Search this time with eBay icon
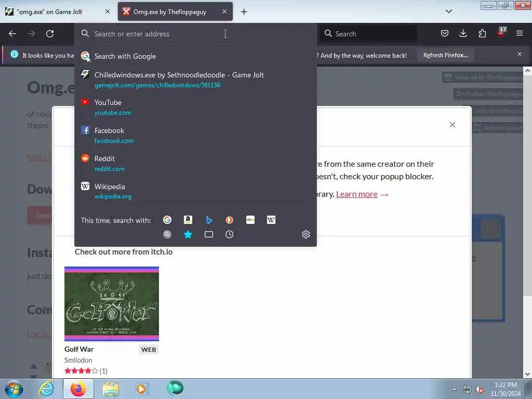Screen dimensions: 532x399 coord(250,220)
